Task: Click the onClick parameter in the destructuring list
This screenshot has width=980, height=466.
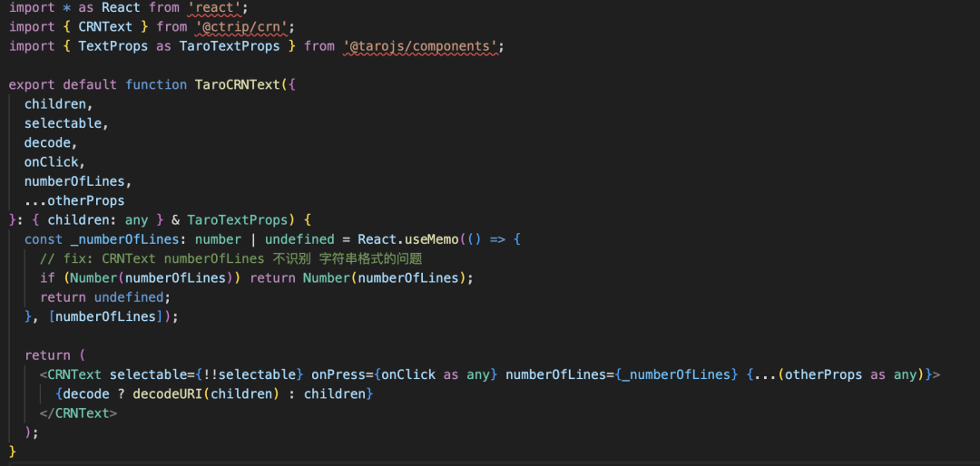Action: tap(51, 162)
